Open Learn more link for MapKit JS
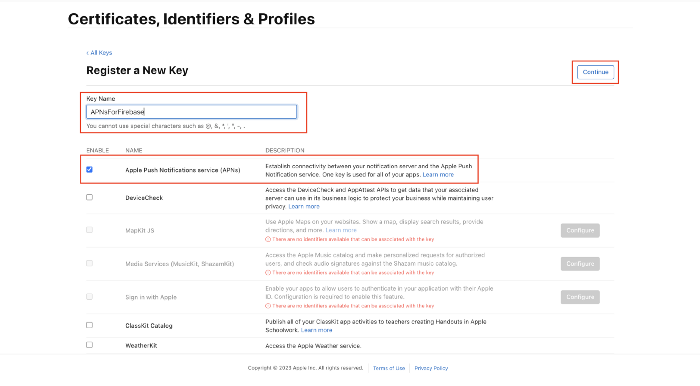This screenshot has width=700, height=386. [341, 230]
